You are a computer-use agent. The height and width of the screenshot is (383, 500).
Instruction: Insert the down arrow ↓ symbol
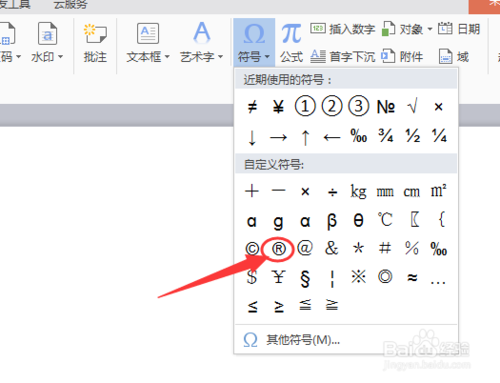click(252, 137)
